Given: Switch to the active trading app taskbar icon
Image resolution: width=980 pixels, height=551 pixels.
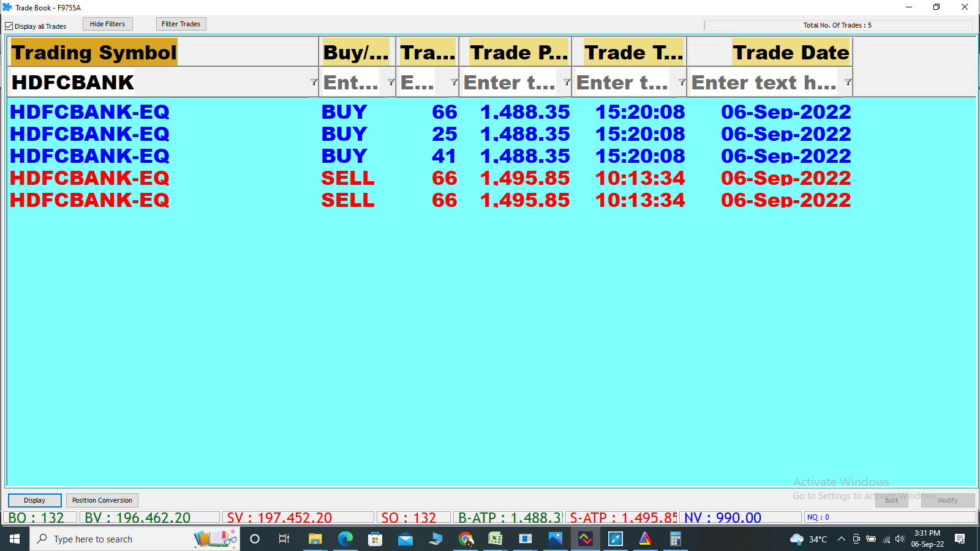Looking at the screenshot, I should (586, 539).
